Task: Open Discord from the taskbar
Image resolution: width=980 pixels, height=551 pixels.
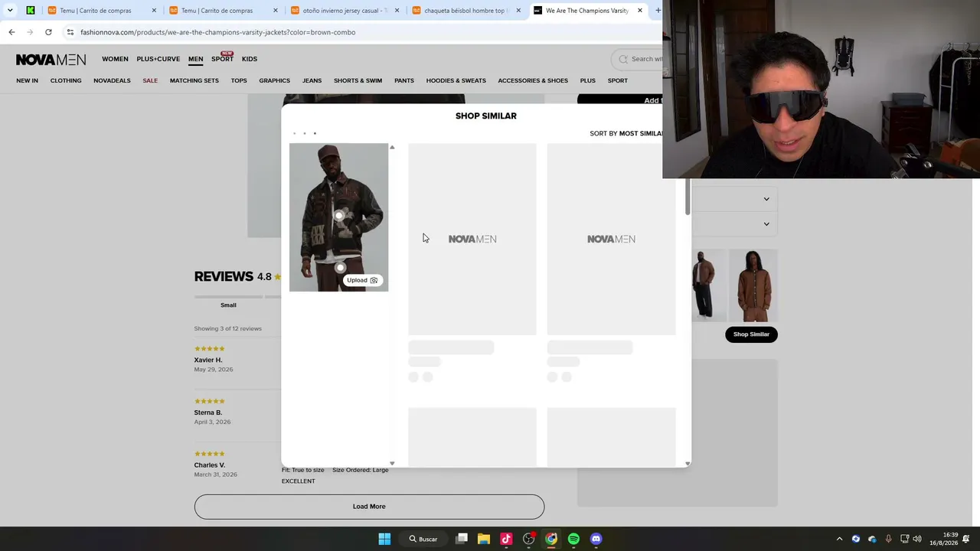Action: pos(596,539)
